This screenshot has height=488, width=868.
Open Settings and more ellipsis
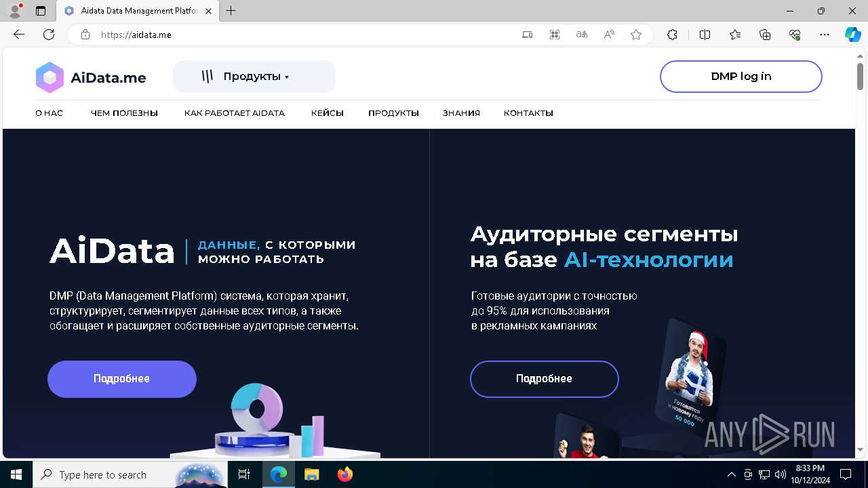tap(825, 35)
